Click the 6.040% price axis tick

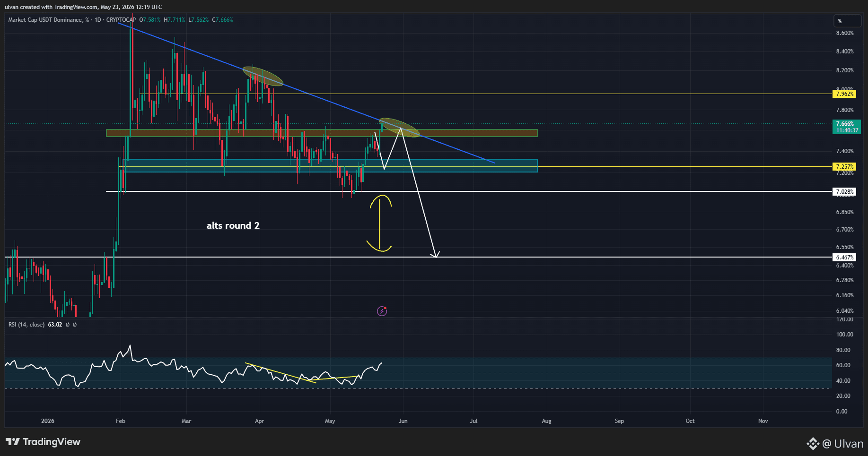click(x=845, y=311)
